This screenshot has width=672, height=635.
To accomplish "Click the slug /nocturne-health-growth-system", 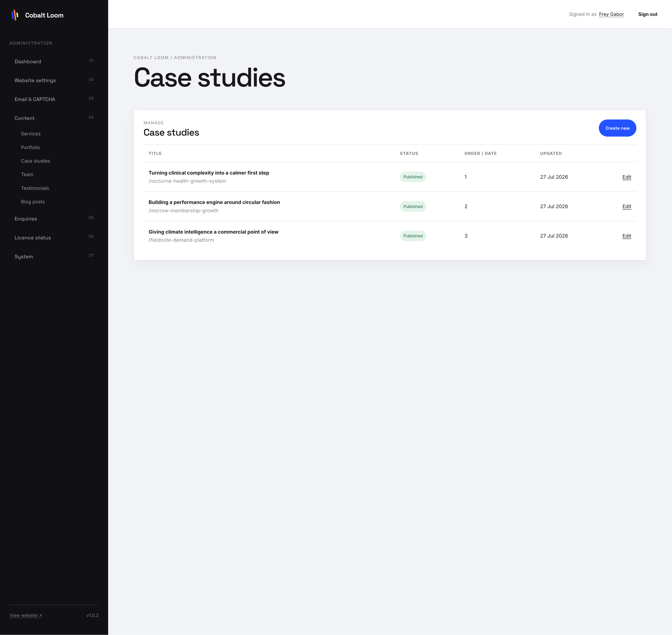I will point(187,181).
